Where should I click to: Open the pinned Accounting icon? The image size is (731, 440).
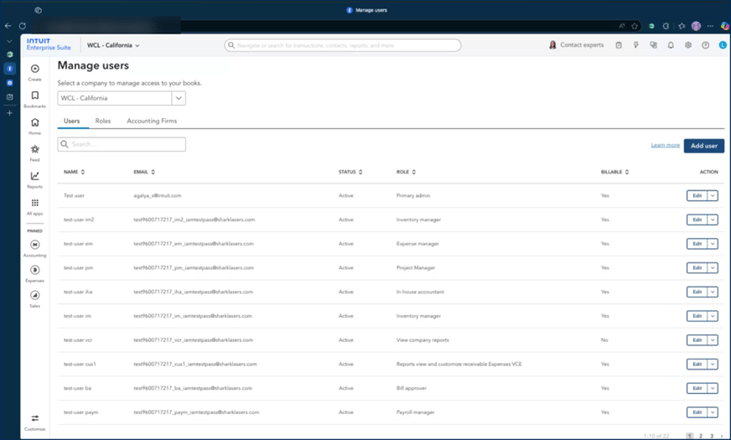[35, 246]
